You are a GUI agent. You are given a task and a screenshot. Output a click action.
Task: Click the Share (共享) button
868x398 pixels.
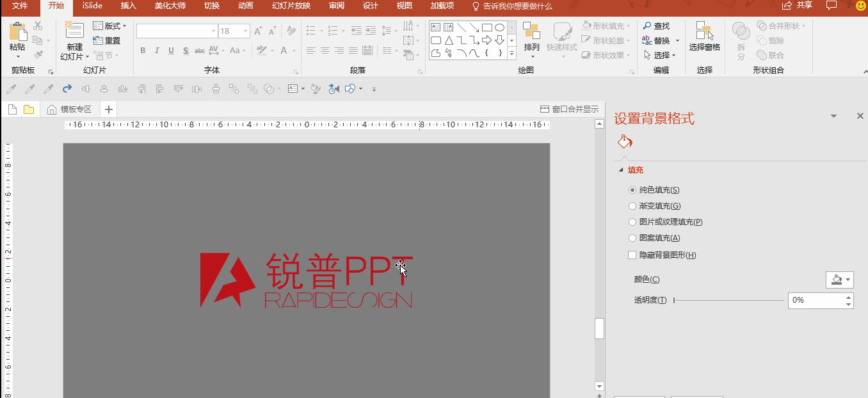click(798, 6)
